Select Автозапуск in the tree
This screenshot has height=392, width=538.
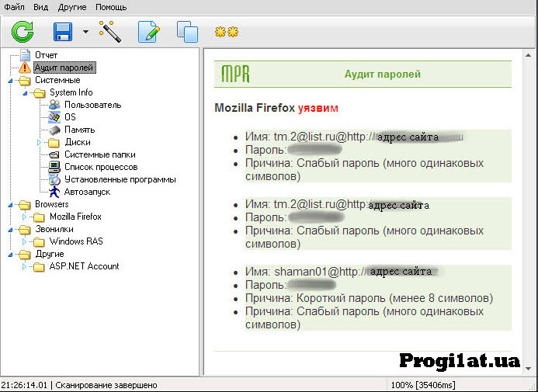tap(87, 192)
